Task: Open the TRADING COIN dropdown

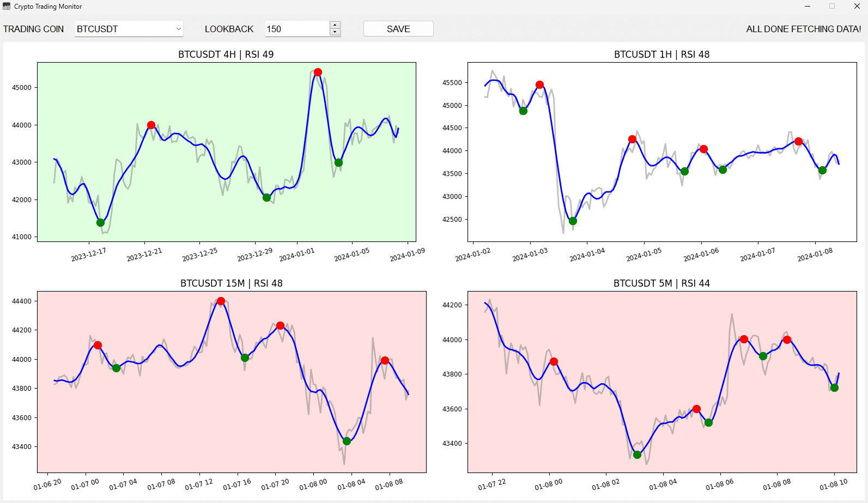Action: [x=128, y=29]
